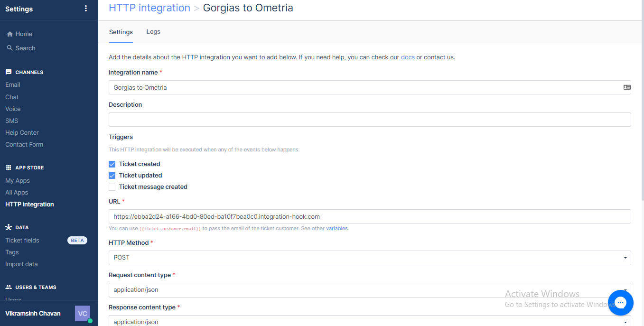Open Voice channel settings
The height and width of the screenshot is (326, 644).
pos(13,109)
